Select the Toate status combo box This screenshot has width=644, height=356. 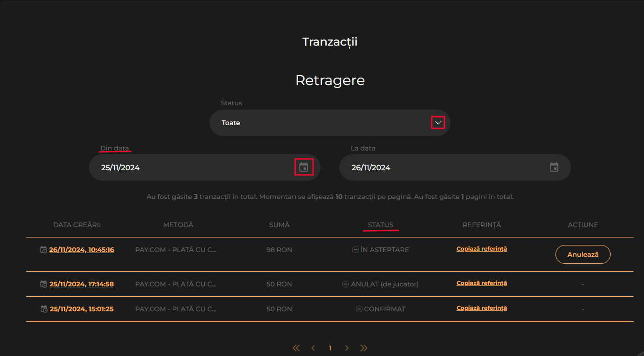pos(330,123)
